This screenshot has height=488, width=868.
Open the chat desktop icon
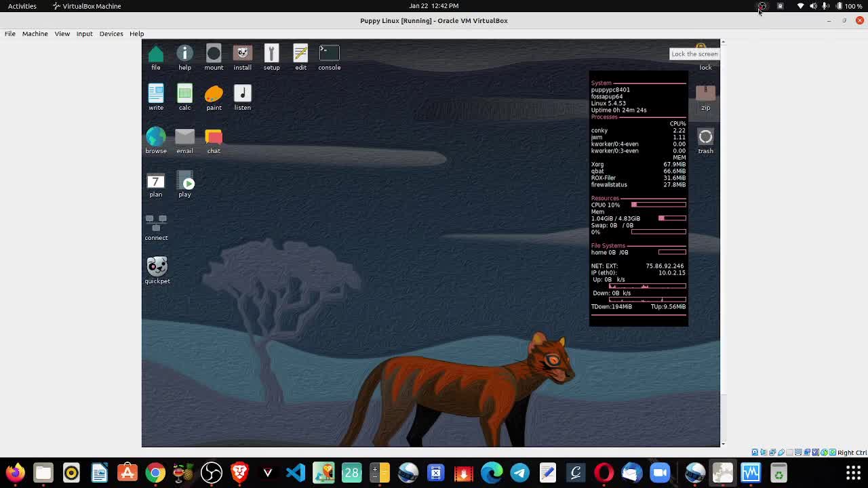[x=214, y=141]
